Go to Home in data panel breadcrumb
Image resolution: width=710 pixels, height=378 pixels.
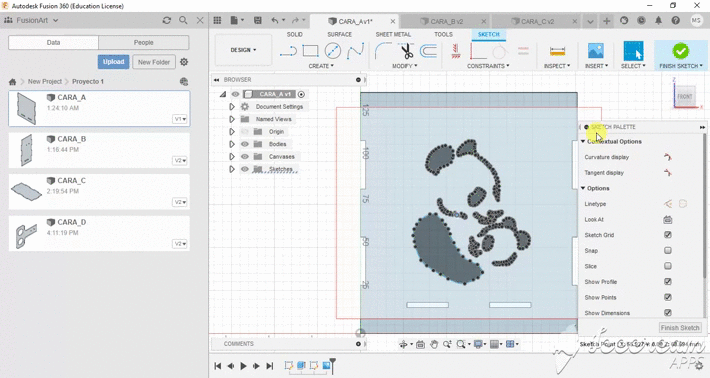12,82
